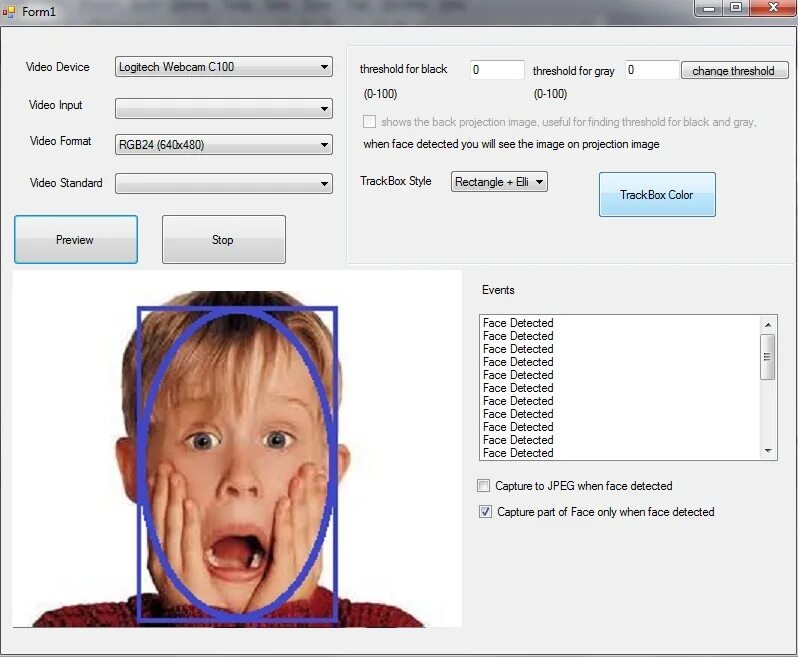The height and width of the screenshot is (657, 798).
Task: Open the Video Standard dropdown
Action: [223, 183]
